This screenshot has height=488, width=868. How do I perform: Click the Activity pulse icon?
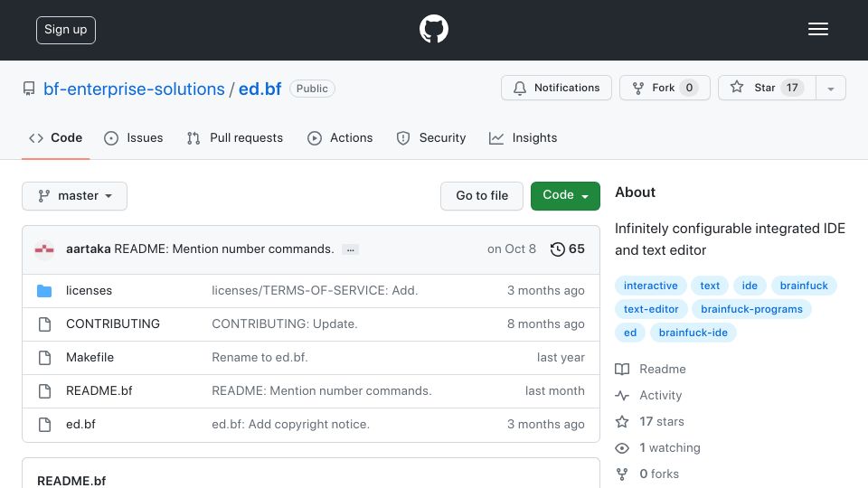(x=622, y=396)
